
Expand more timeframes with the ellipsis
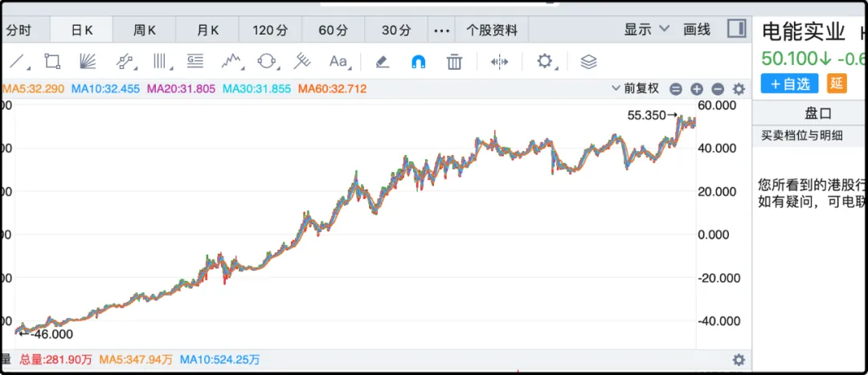tap(441, 31)
